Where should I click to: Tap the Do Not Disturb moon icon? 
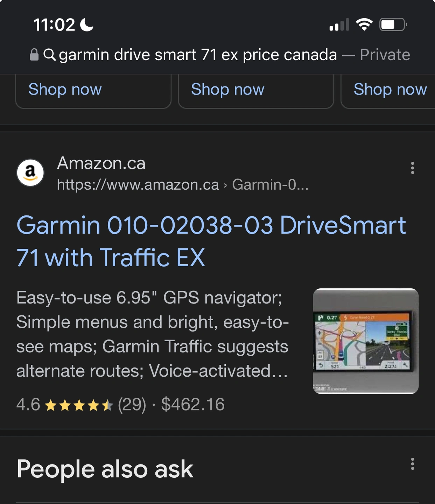[87, 24]
